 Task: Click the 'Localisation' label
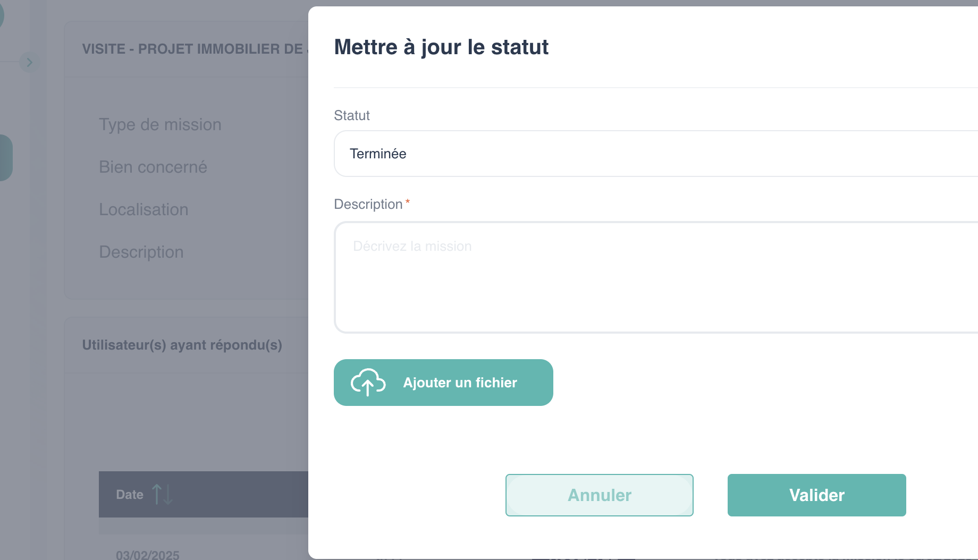(x=144, y=209)
